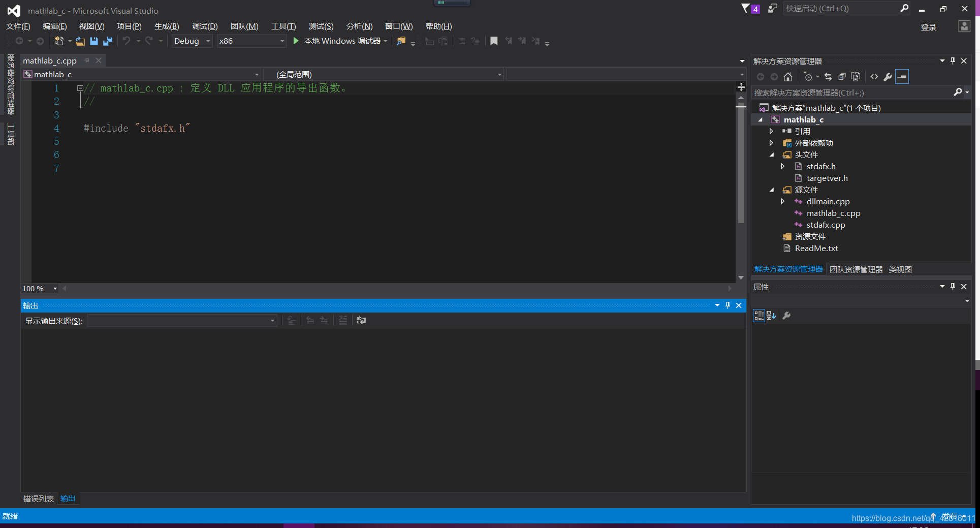Click the Home icon in Solution Explorer
980x528 pixels.
(788, 77)
